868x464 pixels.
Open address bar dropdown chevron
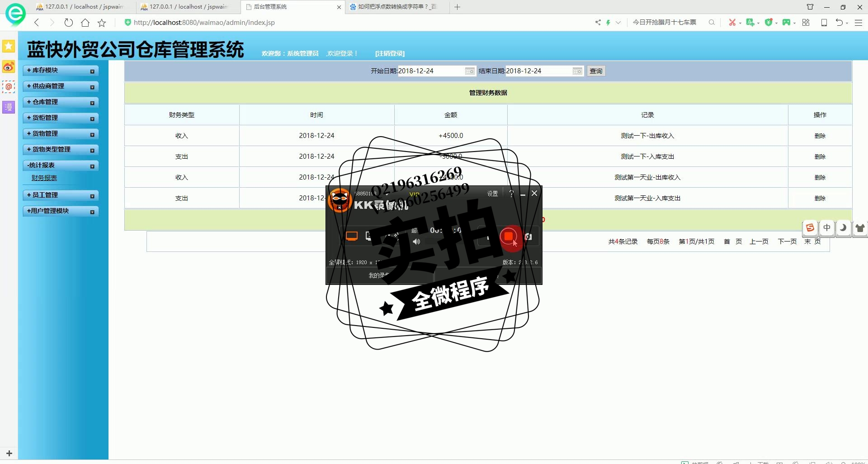coord(618,22)
